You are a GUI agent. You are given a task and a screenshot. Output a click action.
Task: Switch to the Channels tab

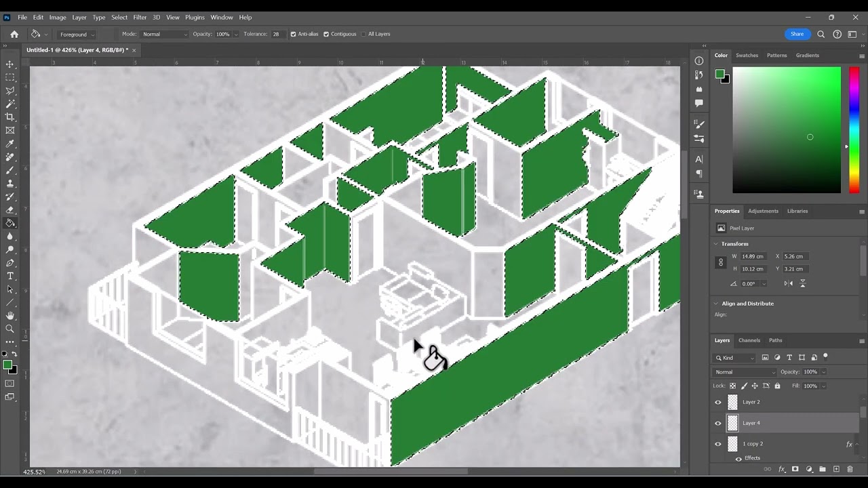pos(749,340)
